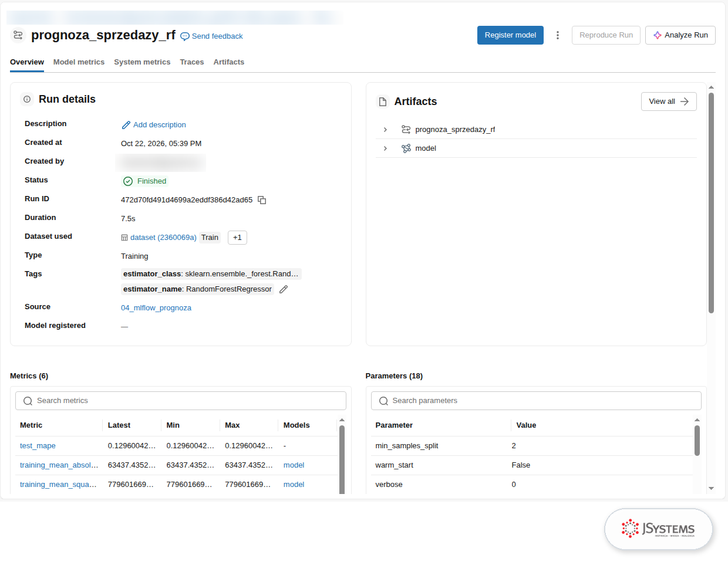The width and height of the screenshot is (728, 565).
Task: Open the Traces tab
Action: pos(192,62)
